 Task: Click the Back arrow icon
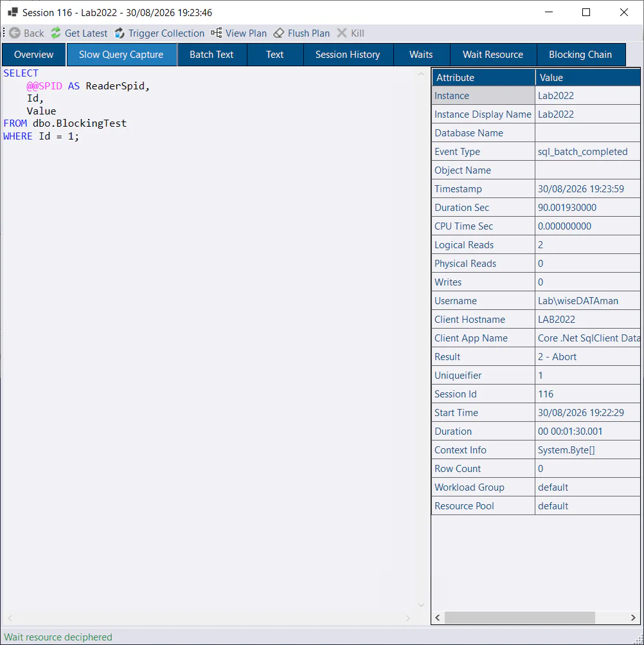(x=15, y=33)
